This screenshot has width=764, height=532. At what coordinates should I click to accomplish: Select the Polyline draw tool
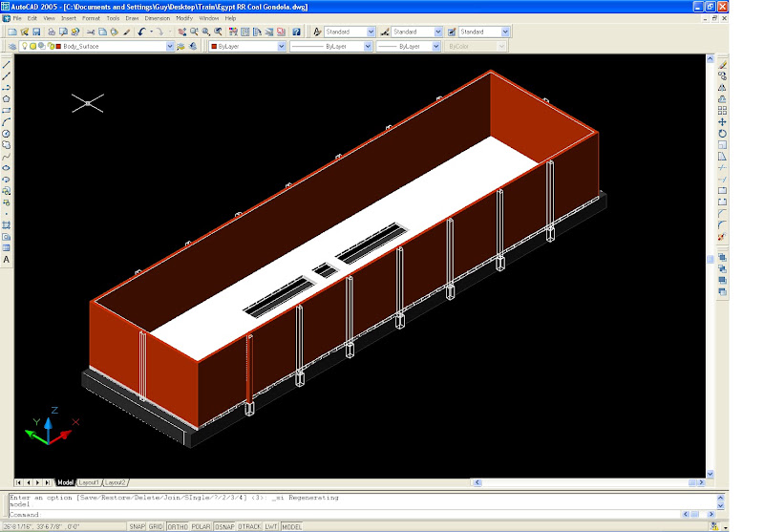click(7, 87)
